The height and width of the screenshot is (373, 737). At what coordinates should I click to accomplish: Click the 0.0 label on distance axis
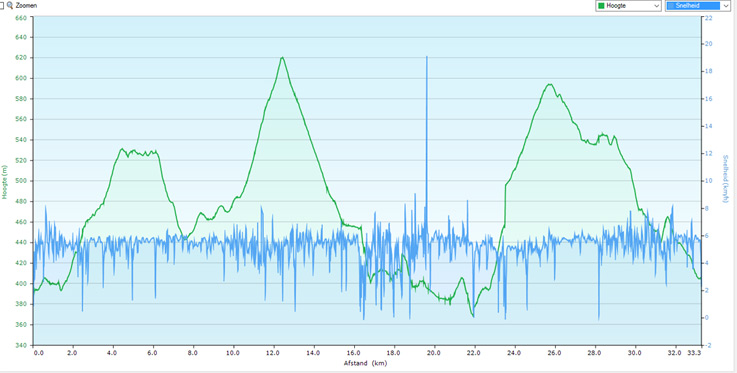click(x=39, y=352)
